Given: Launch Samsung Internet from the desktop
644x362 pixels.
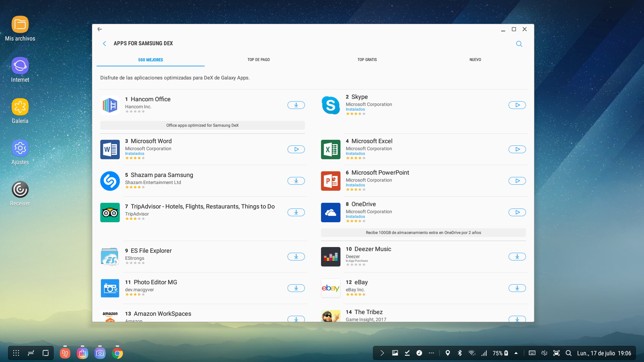Looking at the screenshot, I should [x=20, y=70].
